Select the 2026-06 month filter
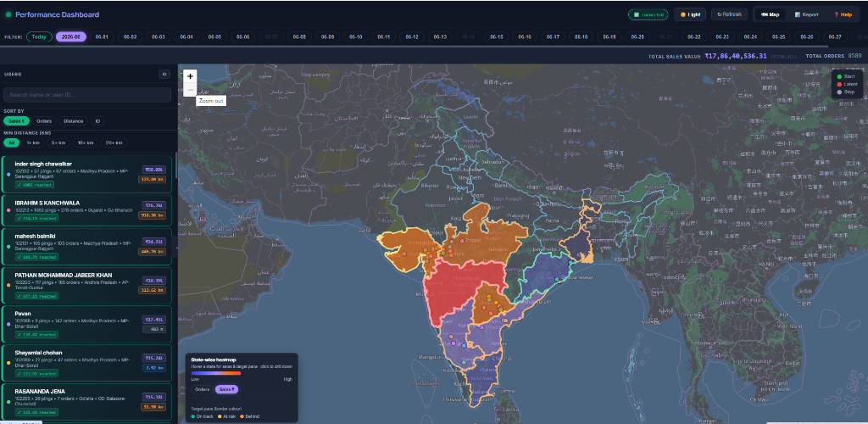 [x=71, y=36]
